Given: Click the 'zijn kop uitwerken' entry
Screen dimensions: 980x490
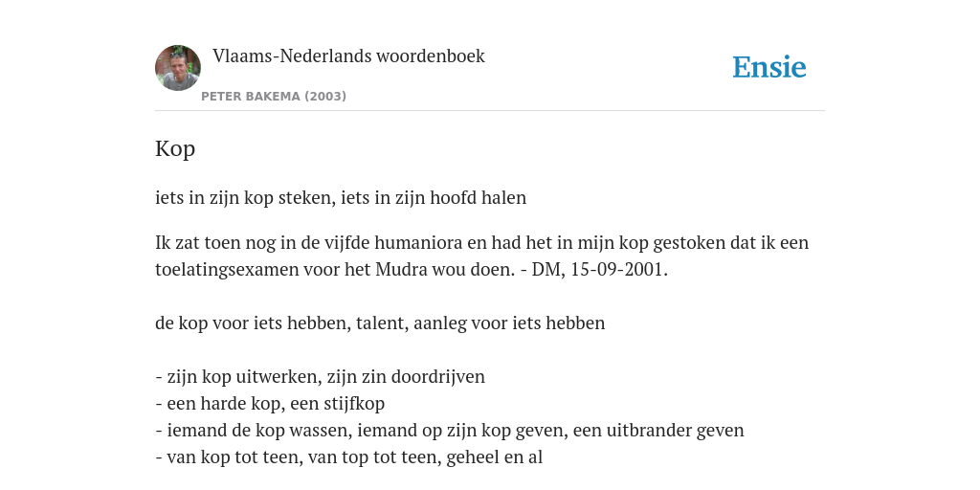Looking at the screenshot, I should (320, 377).
